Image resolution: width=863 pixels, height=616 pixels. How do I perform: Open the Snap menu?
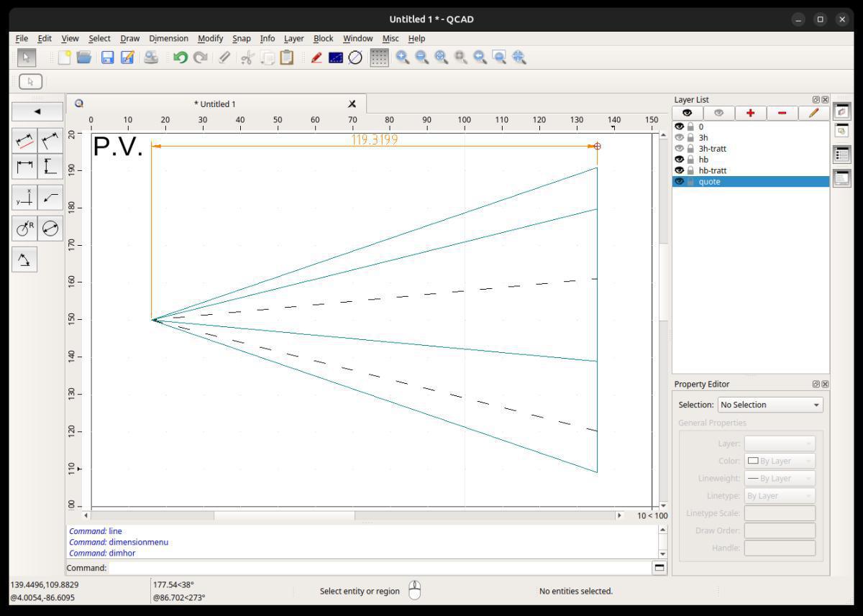coord(241,38)
